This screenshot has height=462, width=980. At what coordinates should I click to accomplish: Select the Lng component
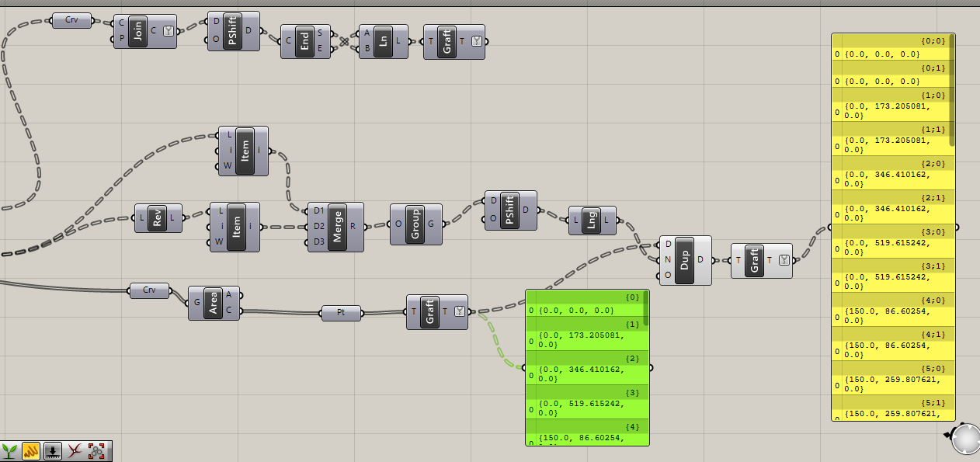pos(593,221)
